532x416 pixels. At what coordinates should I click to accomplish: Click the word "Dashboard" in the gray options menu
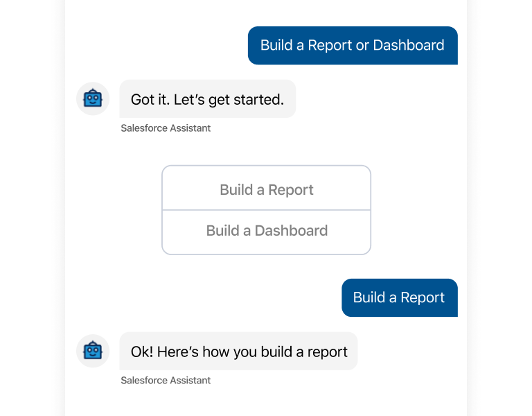[291, 231]
